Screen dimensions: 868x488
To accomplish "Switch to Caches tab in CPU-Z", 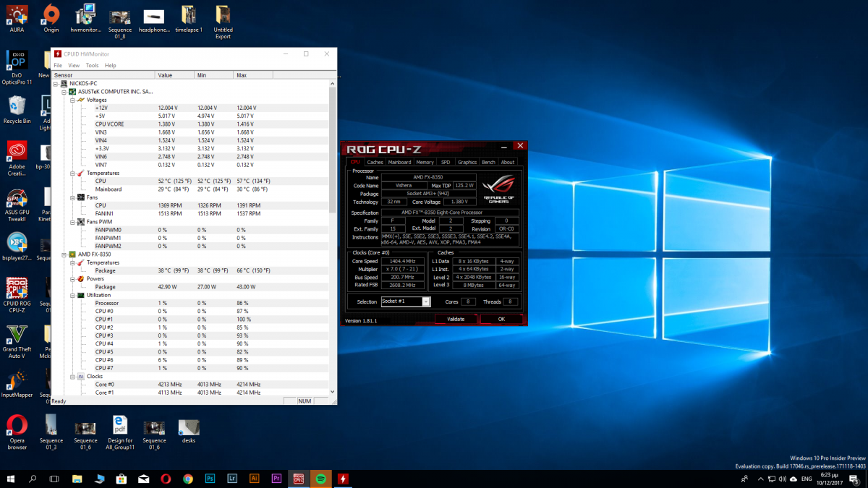I will [x=375, y=162].
